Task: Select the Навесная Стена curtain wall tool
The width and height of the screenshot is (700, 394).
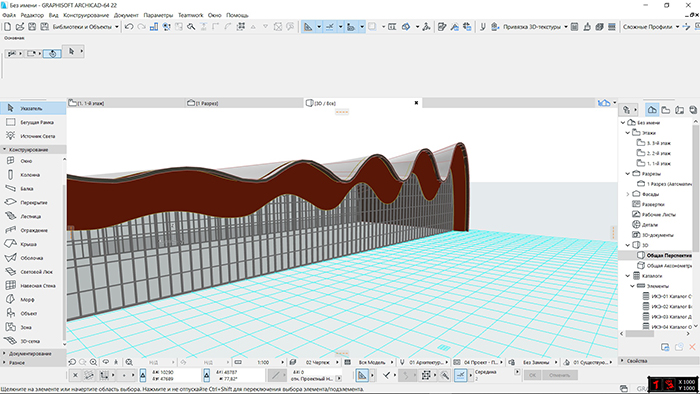Action: [31, 286]
